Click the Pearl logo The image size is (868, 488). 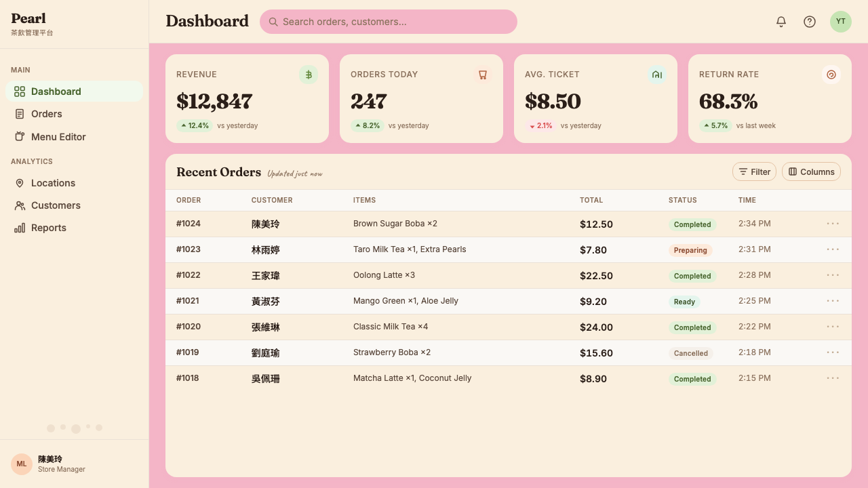(28, 18)
